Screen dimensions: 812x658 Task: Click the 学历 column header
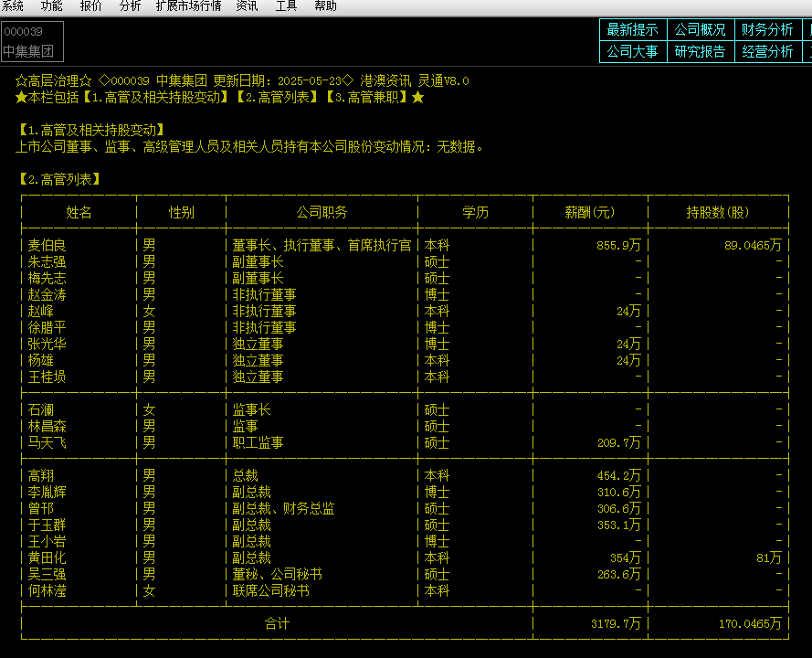coord(475,212)
